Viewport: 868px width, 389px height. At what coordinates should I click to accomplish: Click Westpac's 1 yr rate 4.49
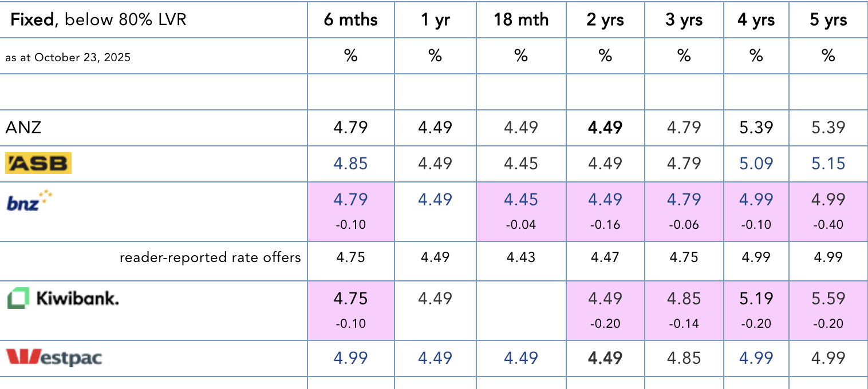pos(435,358)
